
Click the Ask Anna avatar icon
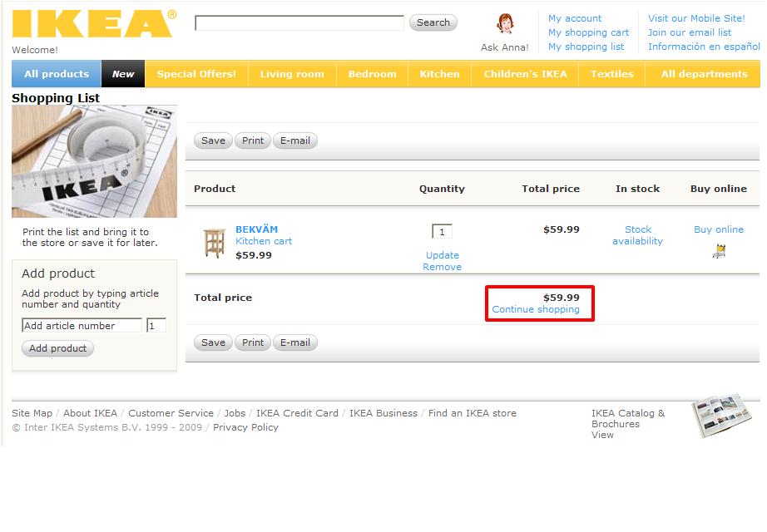coord(505,23)
